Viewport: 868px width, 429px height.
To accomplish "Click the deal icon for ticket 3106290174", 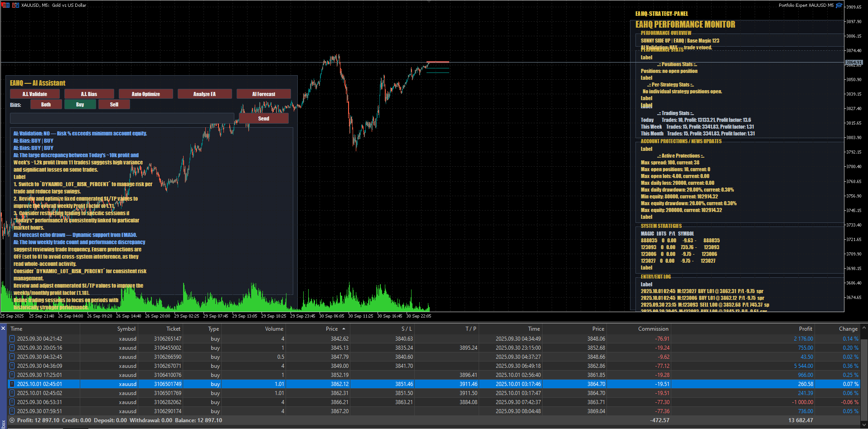I will click(12, 411).
